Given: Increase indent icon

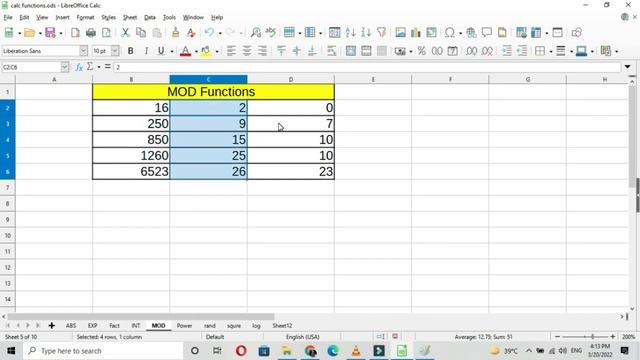Looking at the screenshot, I should pyautogui.click(x=507, y=51).
